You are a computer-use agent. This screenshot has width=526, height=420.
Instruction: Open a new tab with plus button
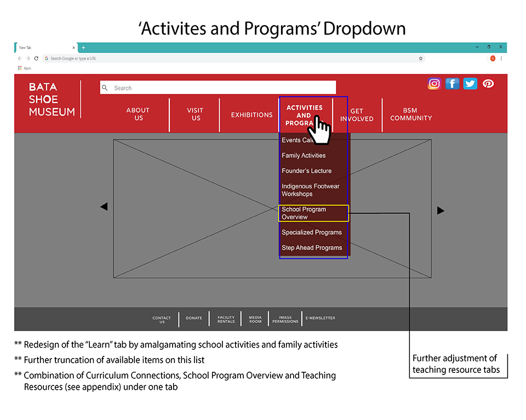click(x=83, y=48)
